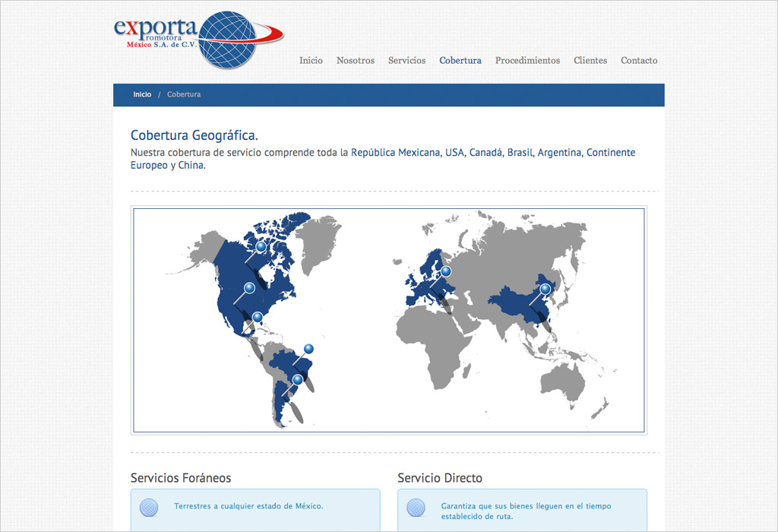Click the Argentina link in the description
Image resolution: width=778 pixels, height=532 pixels.
(559, 153)
